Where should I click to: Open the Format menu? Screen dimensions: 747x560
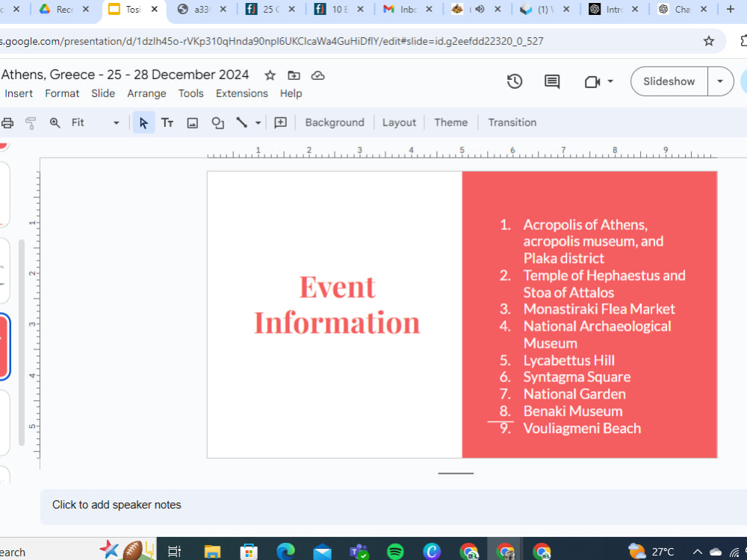coord(62,93)
